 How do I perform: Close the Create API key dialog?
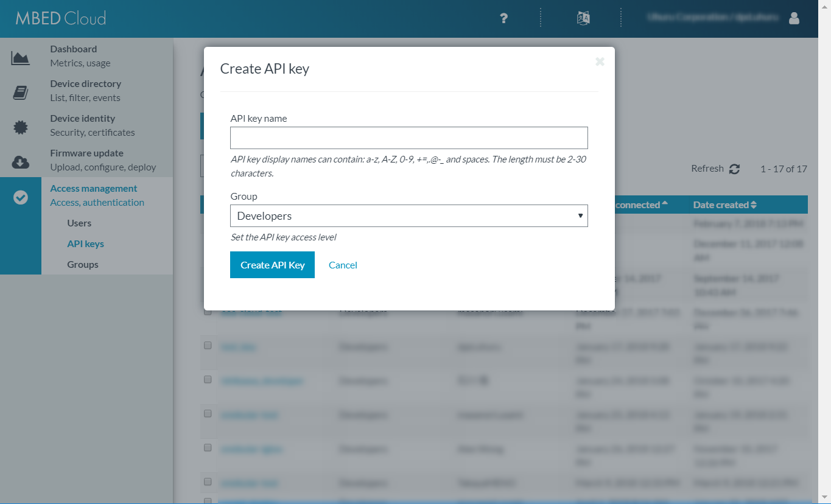point(600,61)
